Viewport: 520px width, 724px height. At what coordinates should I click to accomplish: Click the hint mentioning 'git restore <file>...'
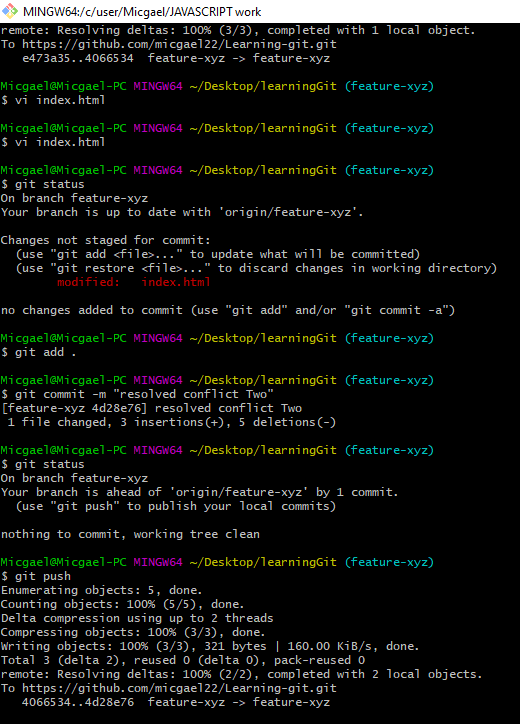[256, 268]
